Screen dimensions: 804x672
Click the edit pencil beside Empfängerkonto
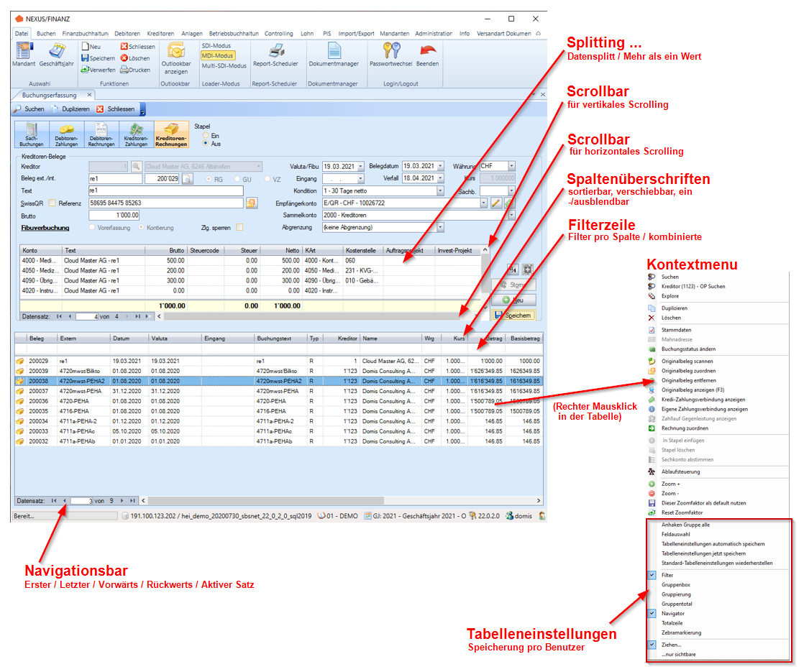495,203
